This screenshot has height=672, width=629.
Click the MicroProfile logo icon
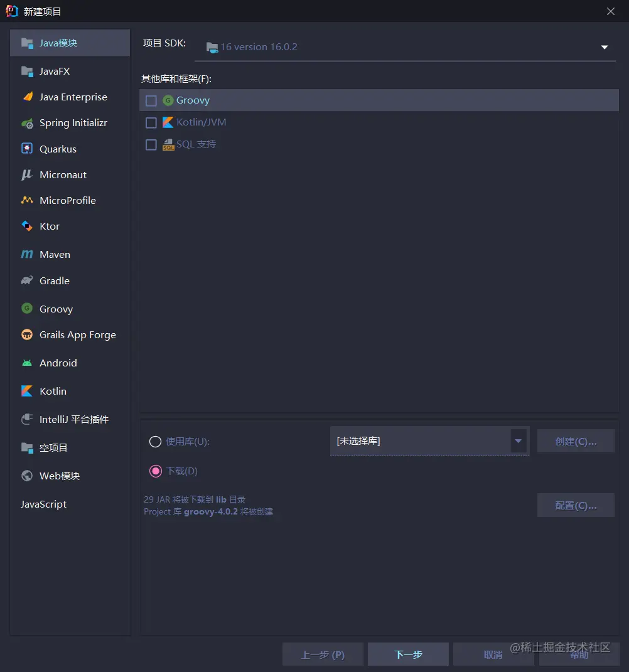27,200
